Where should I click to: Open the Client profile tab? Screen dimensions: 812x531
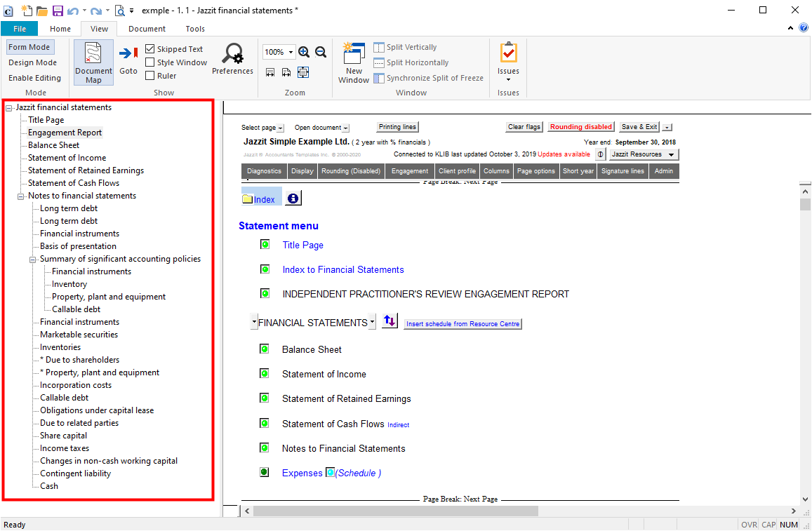click(x=457, y=170)
